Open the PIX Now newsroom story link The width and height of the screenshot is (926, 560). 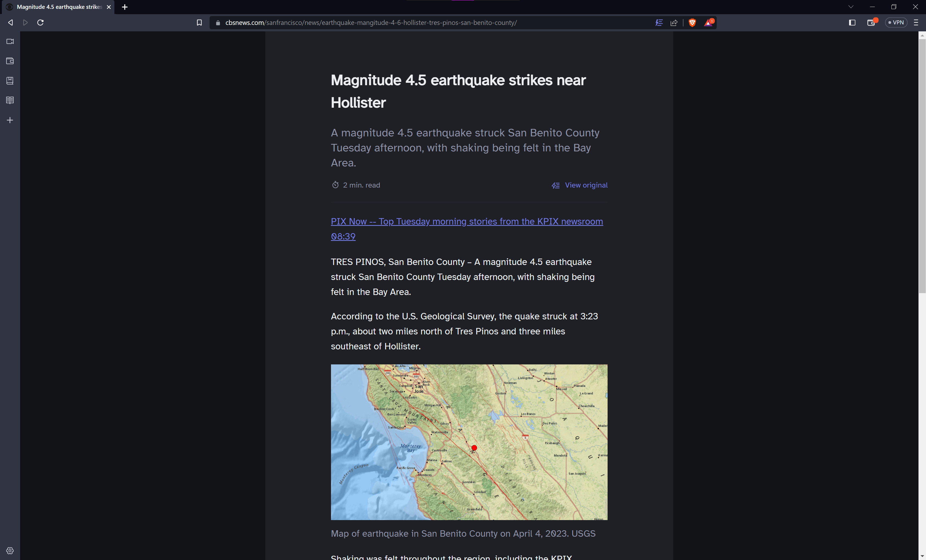tap(466, 221)
